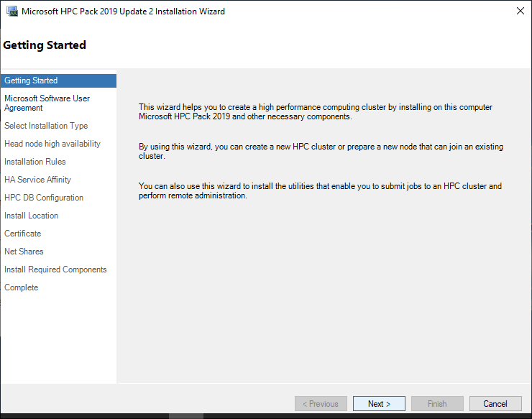Cancel the installation wizard
This screenshot has height=419, width=532.
point(495,404)
